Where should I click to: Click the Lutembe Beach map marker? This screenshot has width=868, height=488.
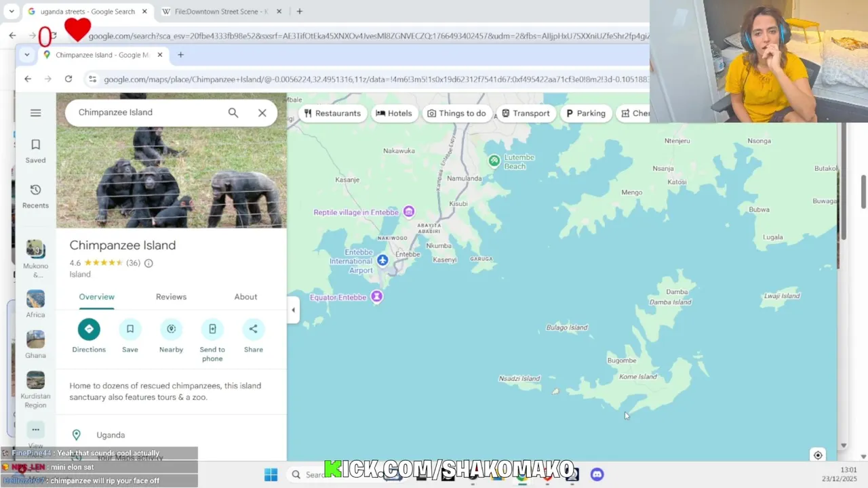point(494,161)
